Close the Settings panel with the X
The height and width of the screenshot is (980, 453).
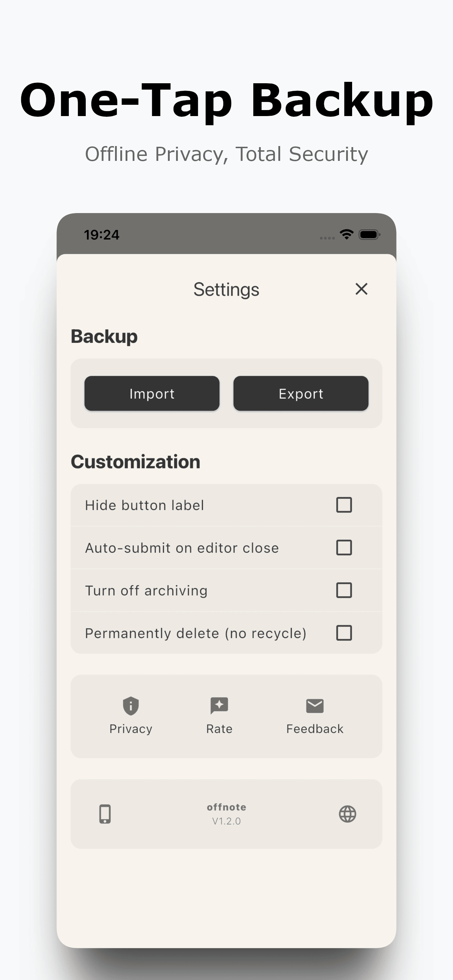tap(361, 289)
